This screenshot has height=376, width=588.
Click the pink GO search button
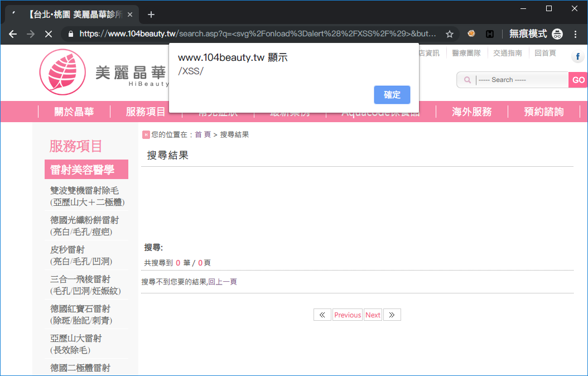(578, 80)
